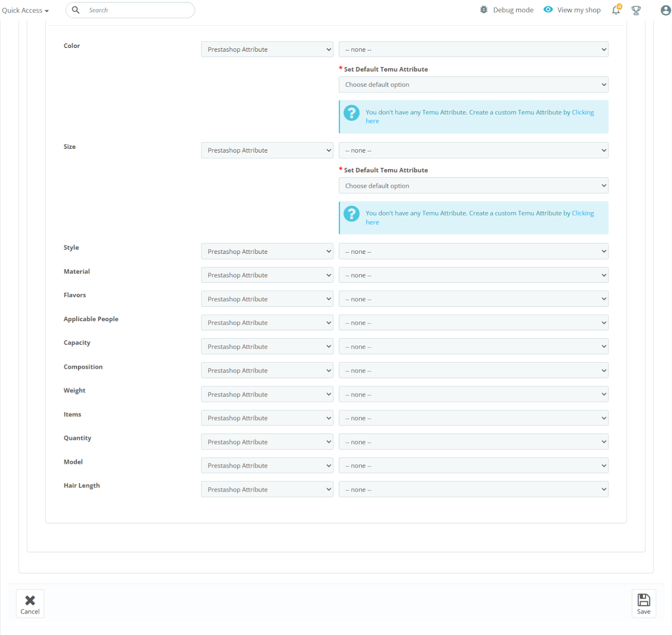672x635 pixels.
Task: Open Color Prestashop Attribute type dropdown
Action: 267,50
